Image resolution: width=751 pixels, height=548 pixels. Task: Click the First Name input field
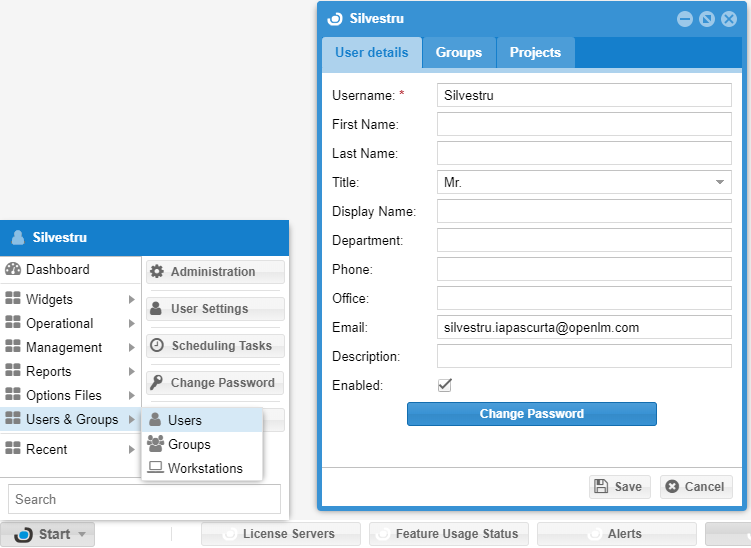coord(584,125)
